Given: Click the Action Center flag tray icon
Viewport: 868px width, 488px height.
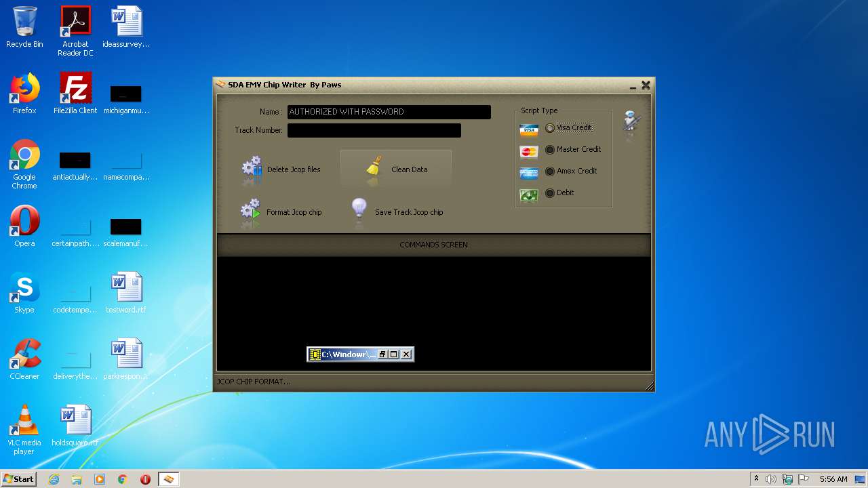Looking at the screenshot, I should [804, 479].
